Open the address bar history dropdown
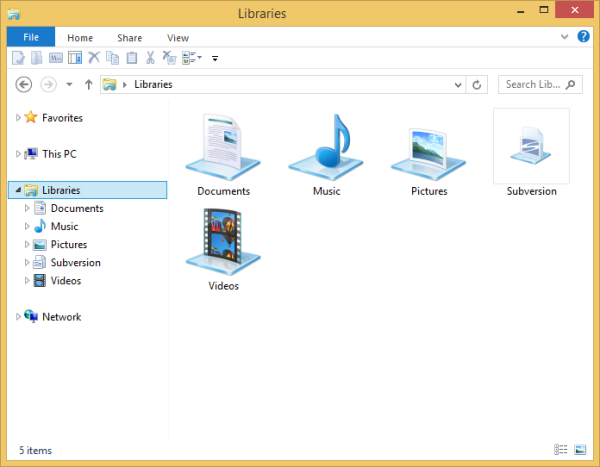600x467 pixels. click(458, 85)
